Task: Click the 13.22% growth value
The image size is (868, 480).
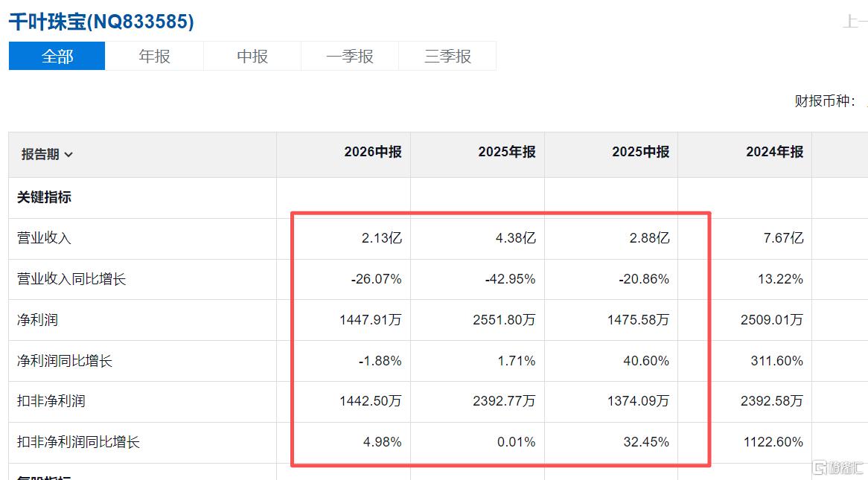Action: [781, 279]
